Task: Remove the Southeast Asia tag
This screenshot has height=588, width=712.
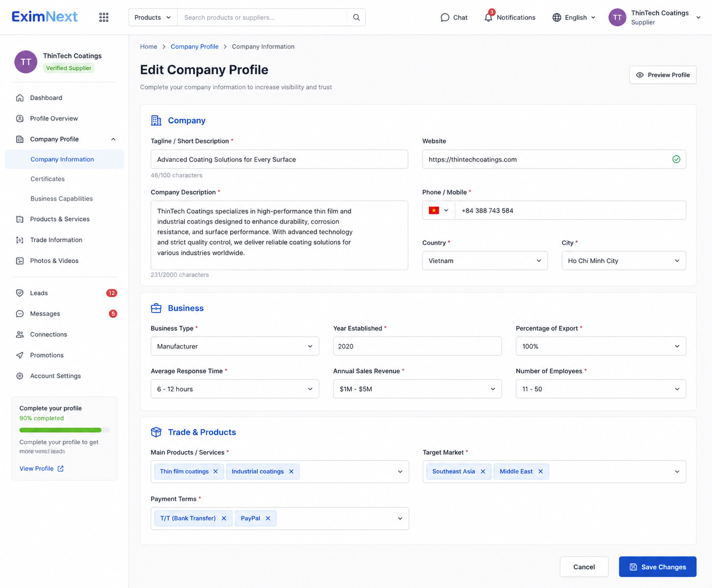Action: point(483,471)
